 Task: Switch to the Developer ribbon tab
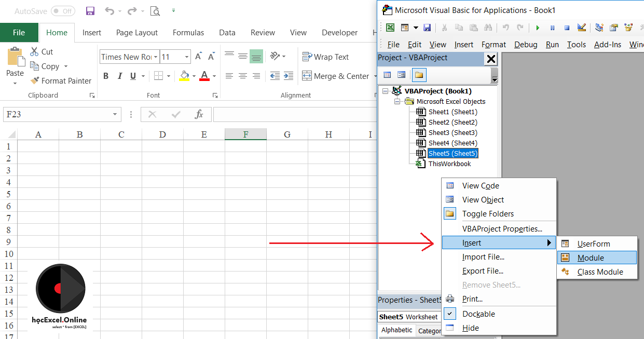click(x=339, y=32)
